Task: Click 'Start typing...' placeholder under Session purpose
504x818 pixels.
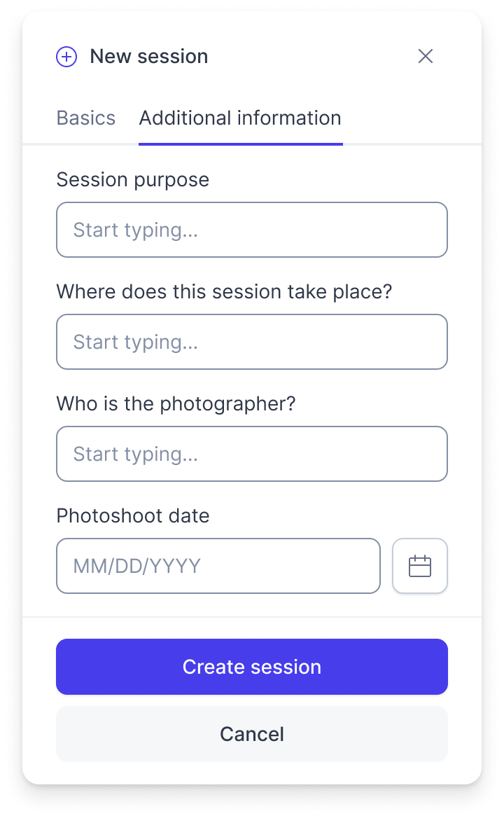Action: [136, 230]
